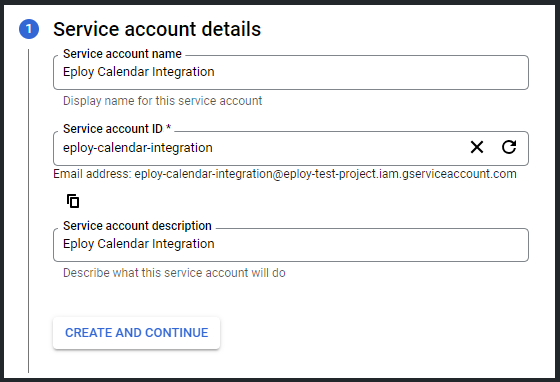Focus the Service account description field
Viewport: 560px width, 382px height.
point(291,245)
